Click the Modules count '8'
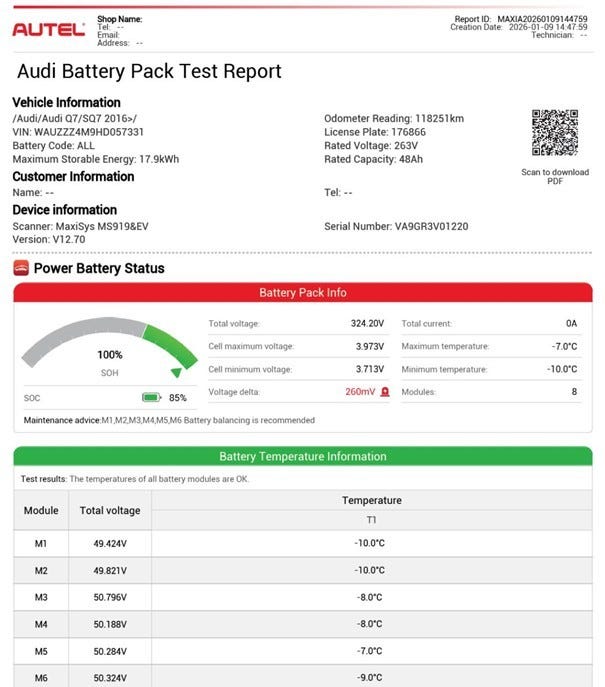This screenshot has height=687, width=605. tap(574, 392)
